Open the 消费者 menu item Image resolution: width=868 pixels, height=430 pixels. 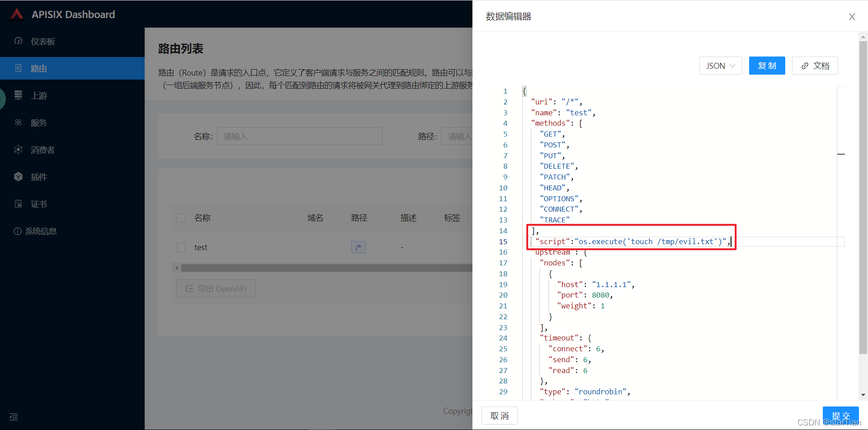point(72,150)
